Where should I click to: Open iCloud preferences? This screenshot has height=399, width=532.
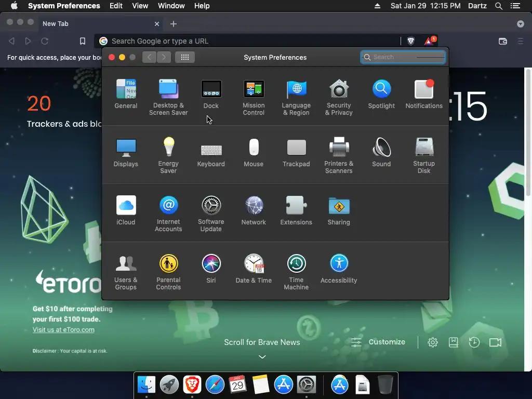pyautogui.click(x=126, y=210)
